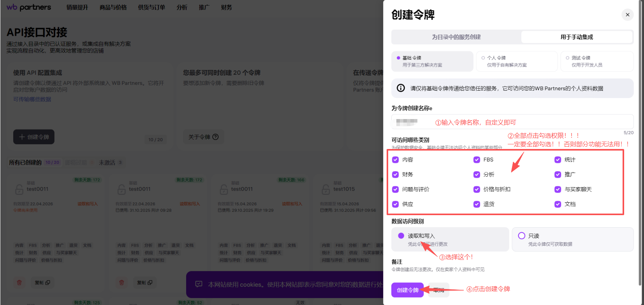This screenshot has height=305, width=644.
Task: Select the 个人令牌 token type
Action: point(517,61)
